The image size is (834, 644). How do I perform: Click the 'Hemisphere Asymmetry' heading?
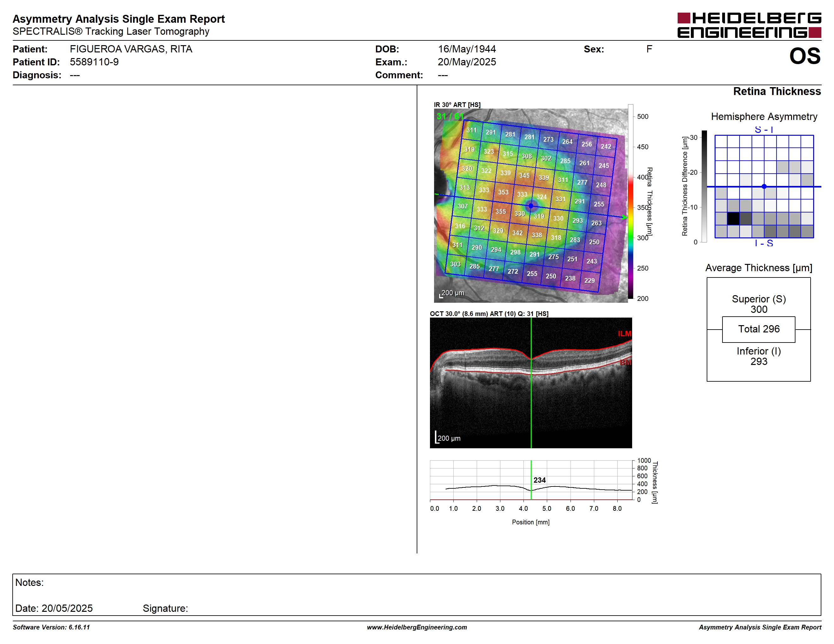(x=764, y=116)
